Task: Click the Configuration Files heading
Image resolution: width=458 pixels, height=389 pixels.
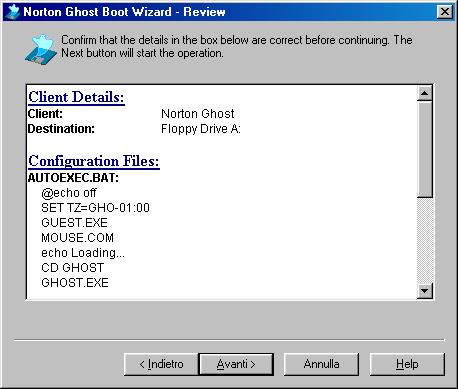Action: (x=94, y=162)
